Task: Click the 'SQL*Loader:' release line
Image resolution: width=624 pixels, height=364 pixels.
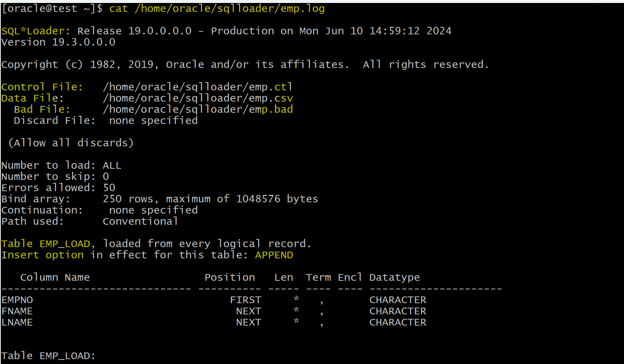Action: pos(226,31)
